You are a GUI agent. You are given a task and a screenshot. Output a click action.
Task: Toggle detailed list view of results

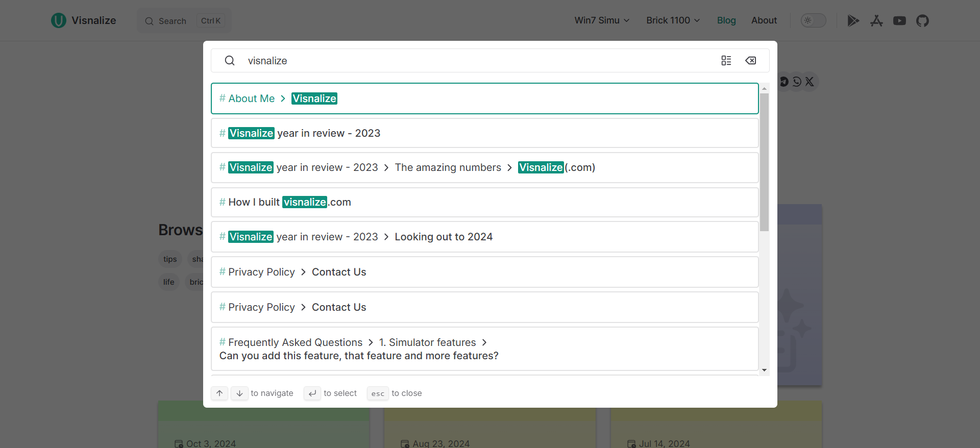tap(726, 61)
